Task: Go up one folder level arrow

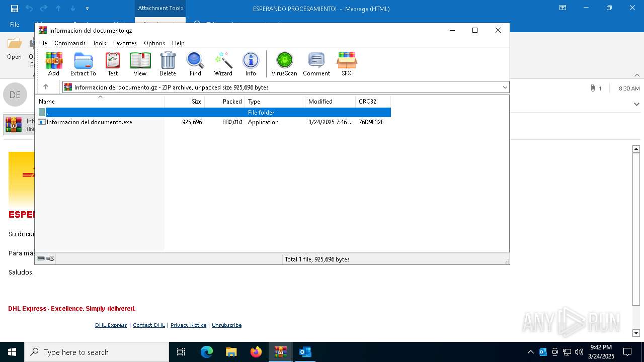Action: tap(46, 87)
